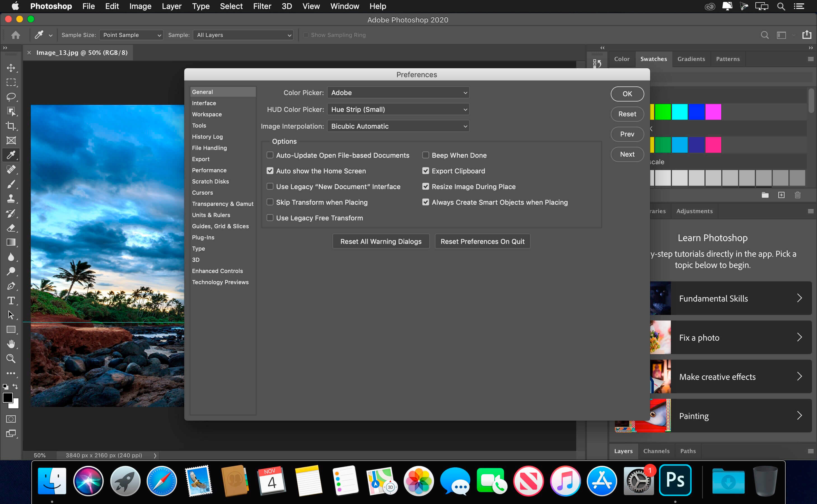
Task: Disable Always Create Smart Objects when Placing
Action: coord(425,202)
